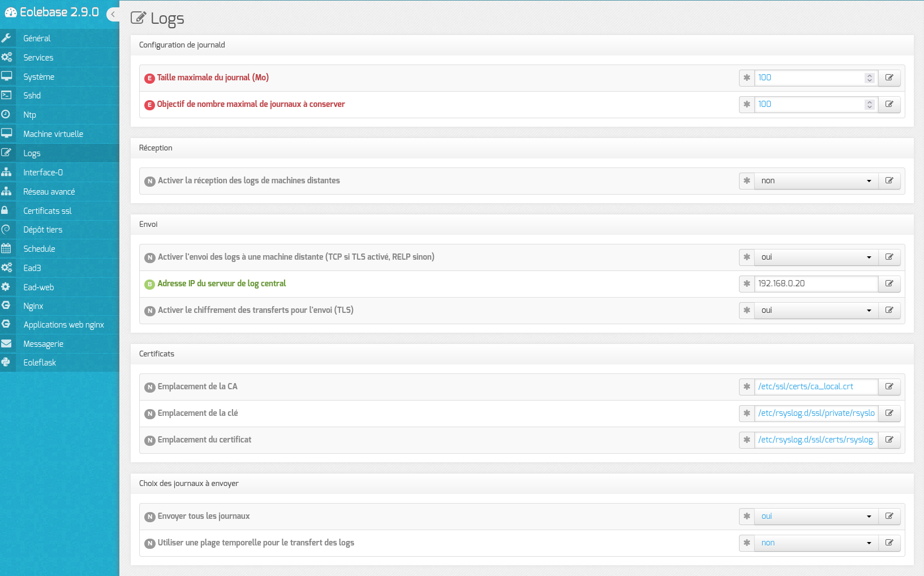This screenshot has height=576, width=924.
Task: Click the edit icon for Taille maximale du journal
Action: tap(889, 78)
